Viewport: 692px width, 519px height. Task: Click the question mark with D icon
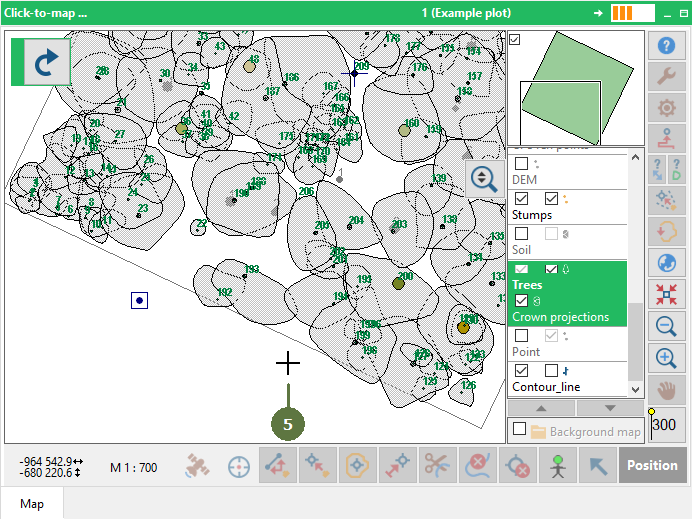click(x=676, y=170)
